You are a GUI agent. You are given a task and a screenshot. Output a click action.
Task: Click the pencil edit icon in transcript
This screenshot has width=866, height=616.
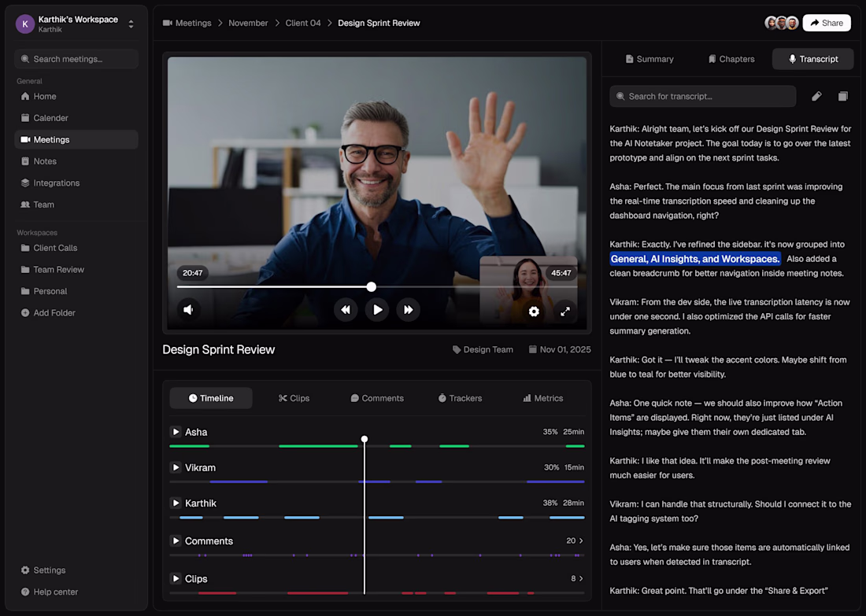pyautogui.click(x=816, y=96)
